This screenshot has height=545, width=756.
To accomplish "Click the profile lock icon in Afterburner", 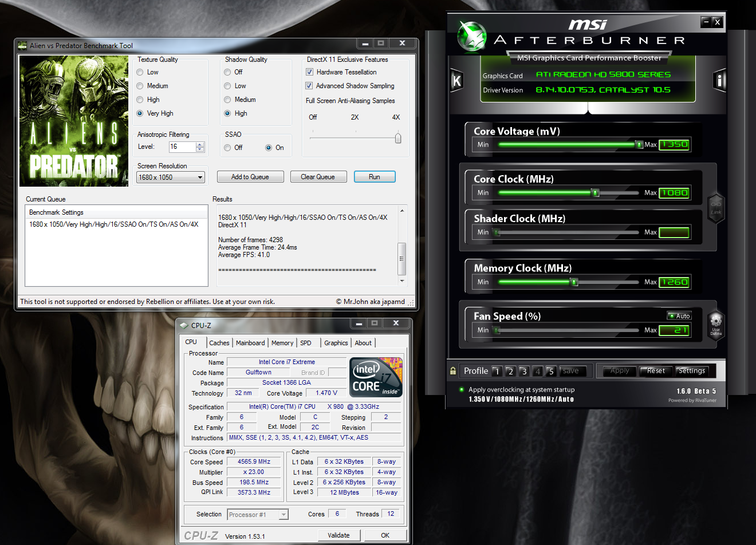I will pyautogui.click(x=453, y=371).
